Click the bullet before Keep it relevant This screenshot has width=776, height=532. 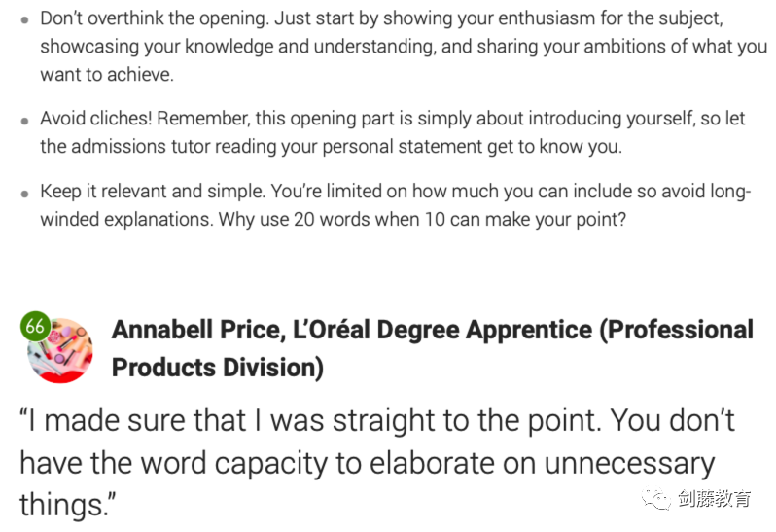24,194
